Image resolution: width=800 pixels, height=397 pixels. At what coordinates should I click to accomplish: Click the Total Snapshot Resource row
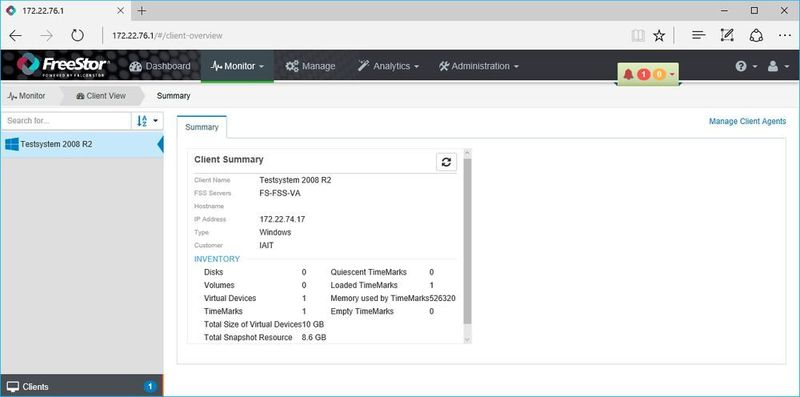(265, 337)
